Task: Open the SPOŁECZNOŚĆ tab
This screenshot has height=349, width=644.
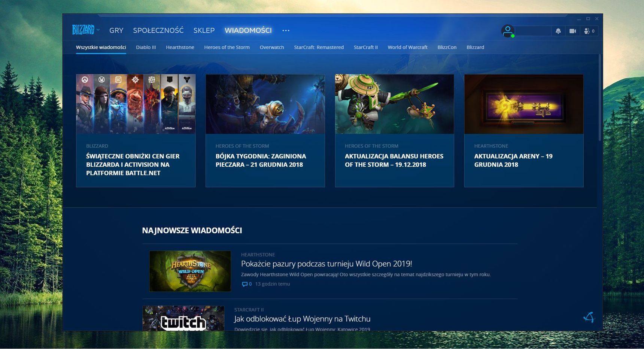Action: click(158, 30)
